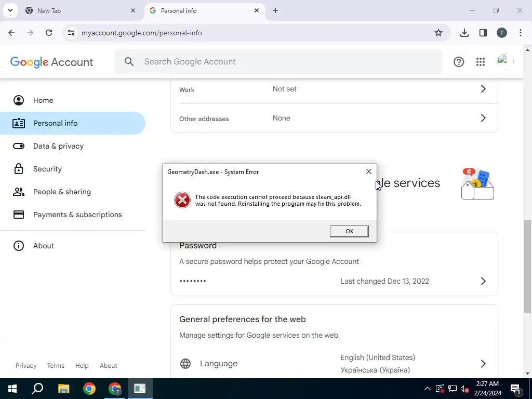Click the forward navigation arrow
The height and width of the screenshot is (399, 532).
(30, 33)
